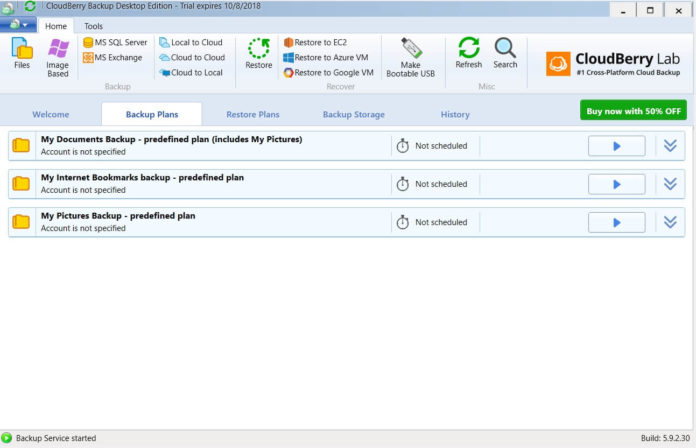Click folder icon of My Documents Backup

(x=21, y=145)
